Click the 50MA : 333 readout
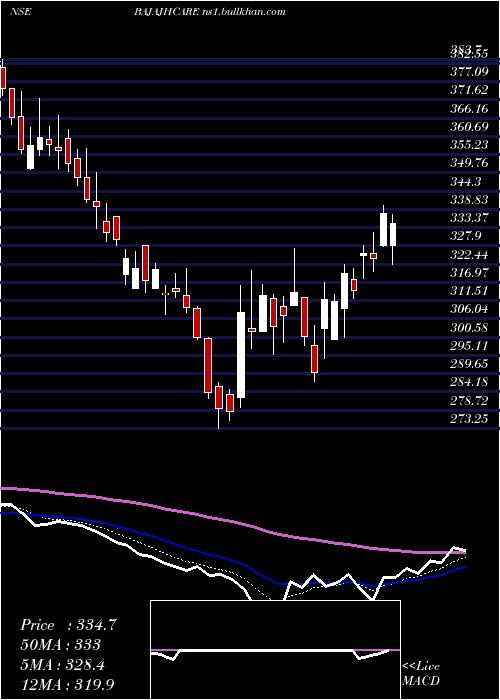Viewport: 500px width, 700px height. pos(60,645)
